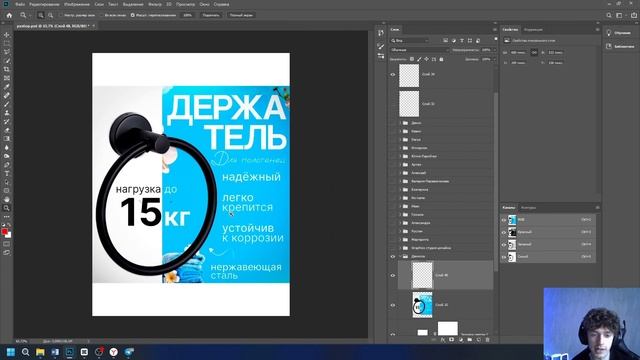Add a layer mask via the Layers footer

(451, 340)
